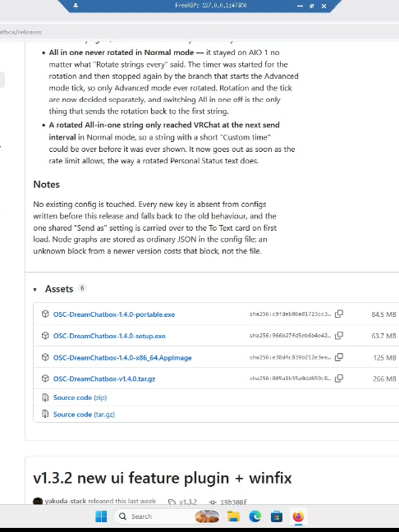Open the v1.3.2 new ui feature plugin release
Screen dimensions: 399x532
163,478
